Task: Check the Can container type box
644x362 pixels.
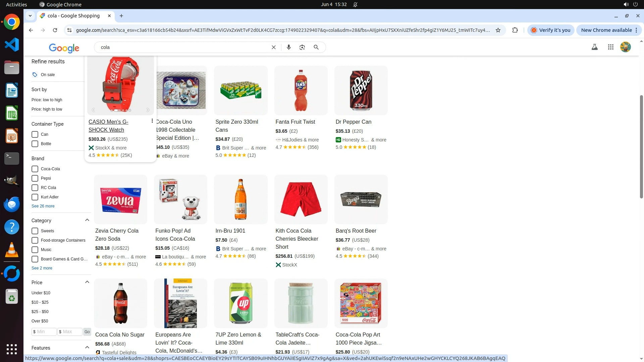Action: tap(35, 134)
